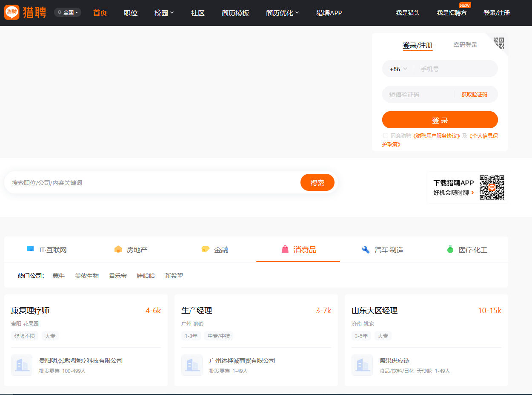
Task: Click the job search keyword field
Action: coord(153,183)
